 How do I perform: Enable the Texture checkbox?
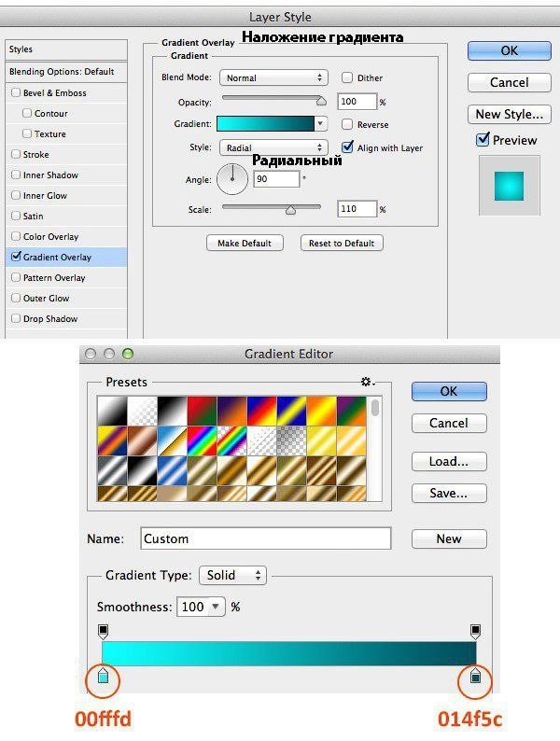coord(27,133)
